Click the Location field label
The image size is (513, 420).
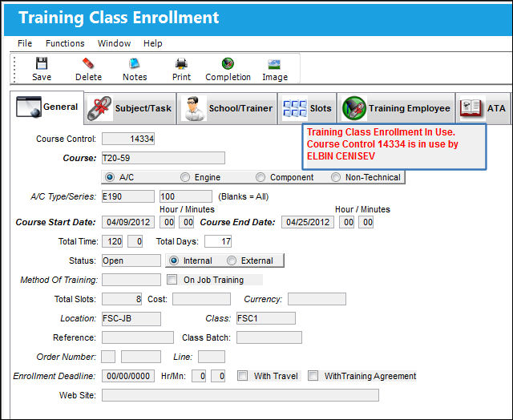coord(79,318)
